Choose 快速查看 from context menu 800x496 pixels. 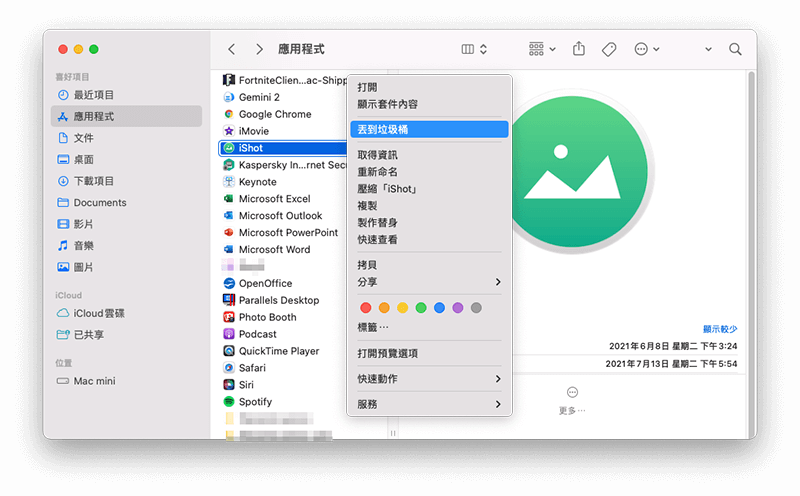429,239
